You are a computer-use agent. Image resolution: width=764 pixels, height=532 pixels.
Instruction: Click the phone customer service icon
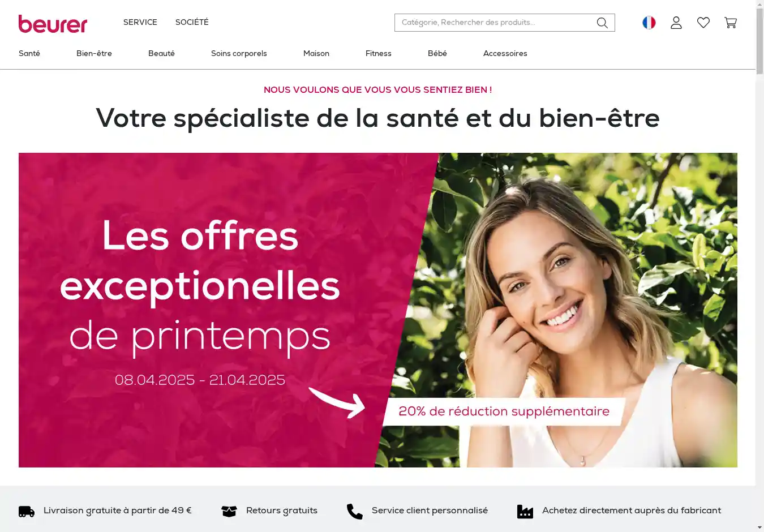[355, 512]
